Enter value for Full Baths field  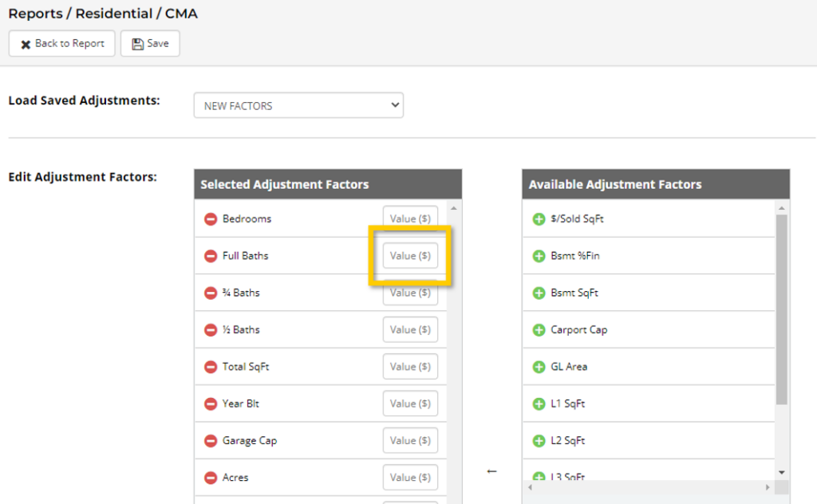pos(410,256)
